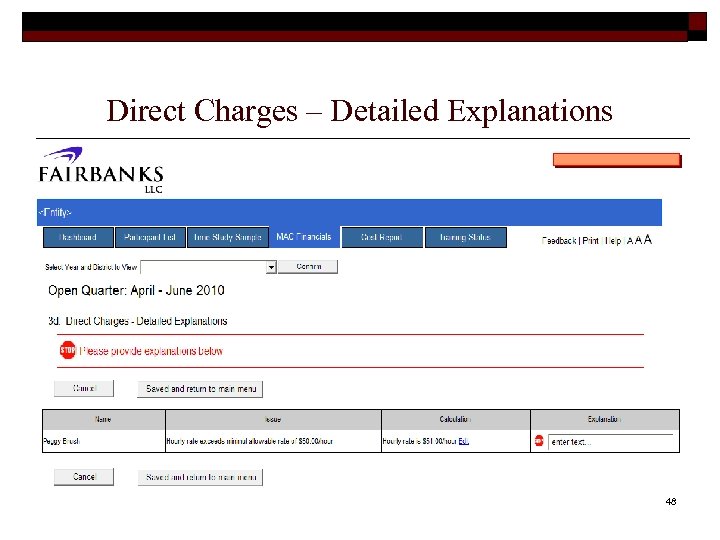Click the hourly rate exceeds allowable rate cell
The image size is (720, 540).
(273, 441)
